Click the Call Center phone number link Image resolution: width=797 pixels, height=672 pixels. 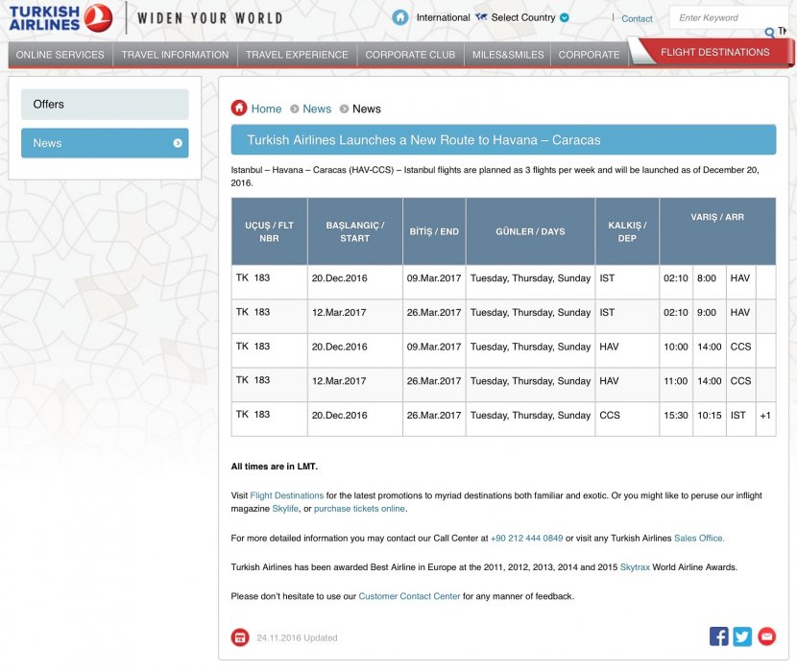(526, 539)
